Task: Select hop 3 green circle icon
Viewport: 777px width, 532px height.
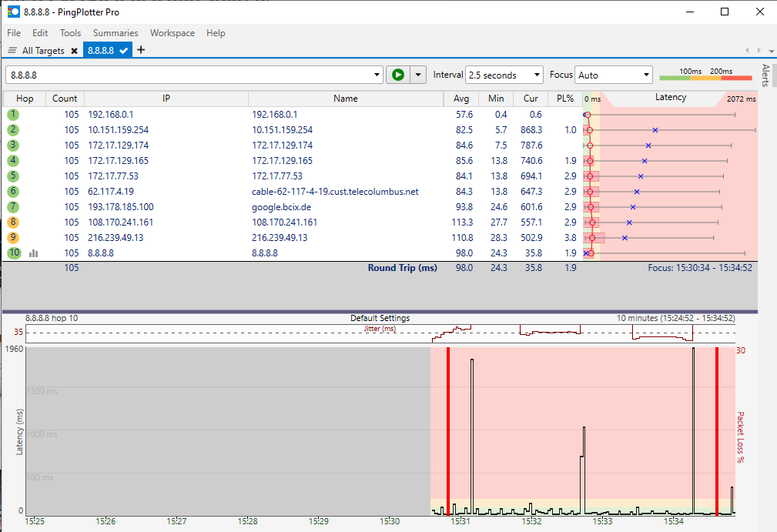Action: [13, 146]
